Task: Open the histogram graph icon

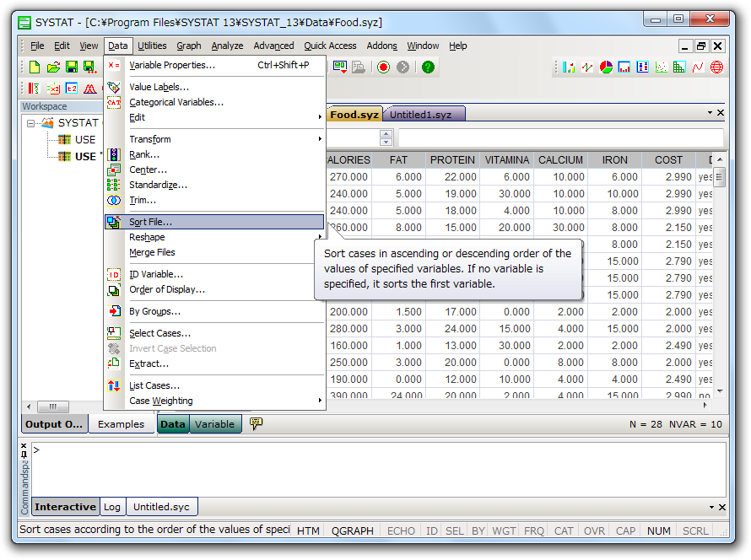Action: point(624,67)
